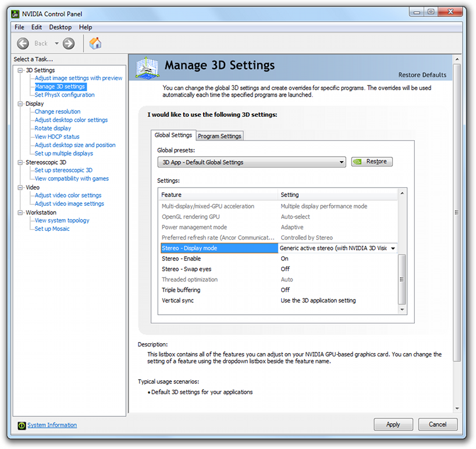The width and height of the screenshot is (476, 449).
Task: Click the Setting column header
Action: (x=338, y=194)
